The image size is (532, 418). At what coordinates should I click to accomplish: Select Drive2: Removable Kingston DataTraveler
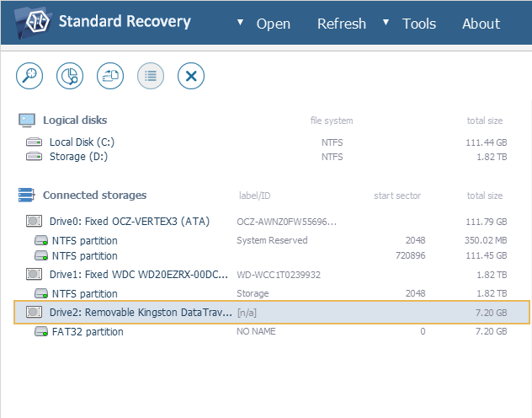[271, 313]
